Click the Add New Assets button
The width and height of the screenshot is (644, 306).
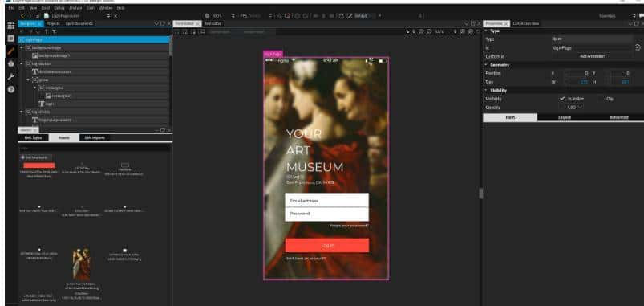click(x=36, y=157)
